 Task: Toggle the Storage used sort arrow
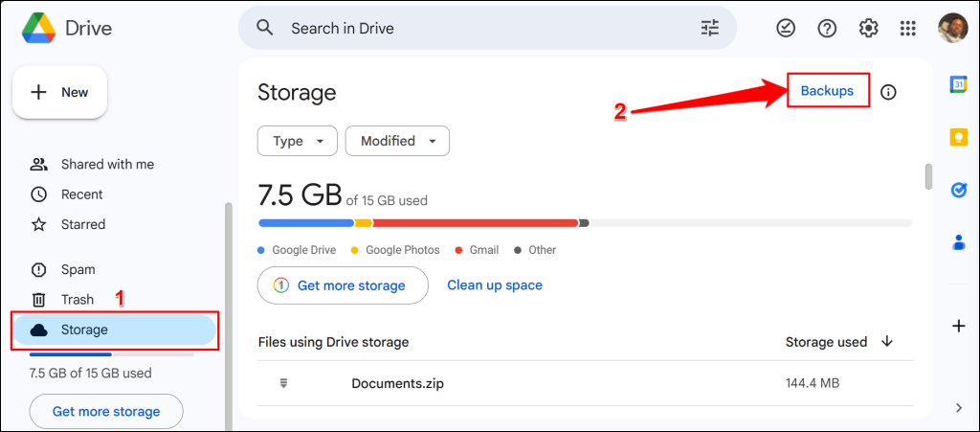887,342
